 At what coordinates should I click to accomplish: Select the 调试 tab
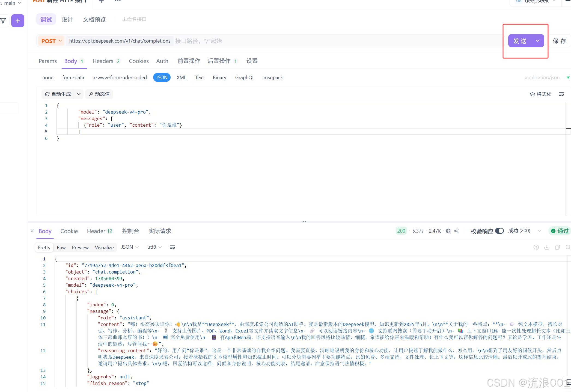pyautogui.click(x=46, y=19)
